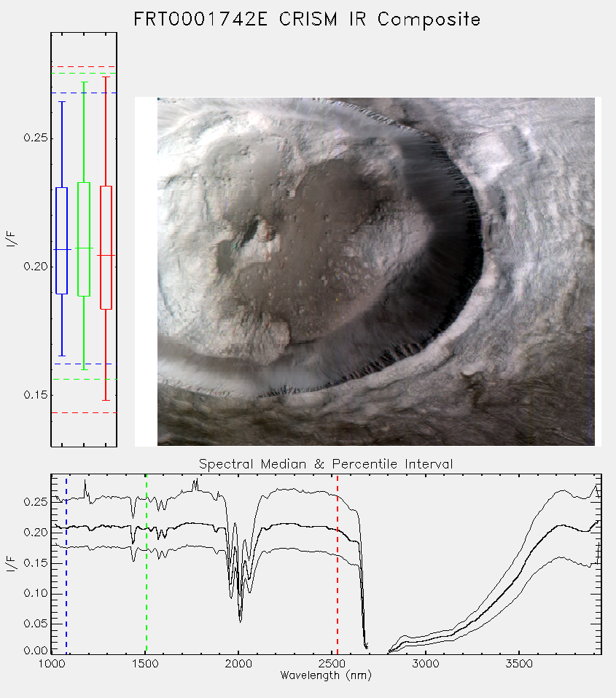Click the Wavelength (nm) axis label

click(326, 675)
